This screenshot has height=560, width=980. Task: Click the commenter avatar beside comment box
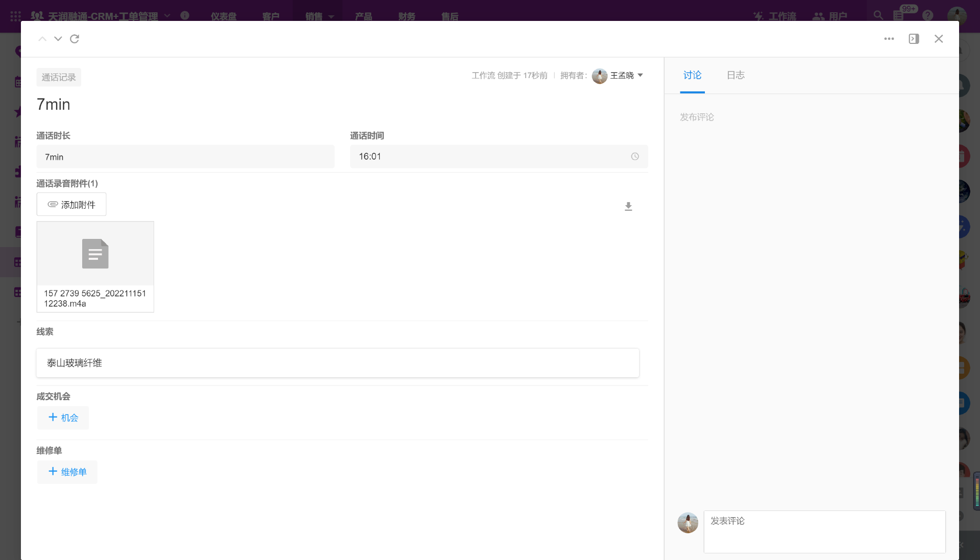(688, 523)
